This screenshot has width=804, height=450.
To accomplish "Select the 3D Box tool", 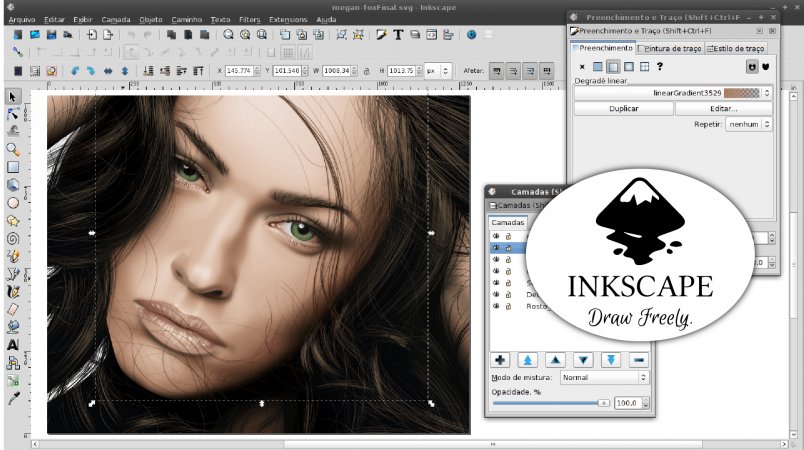I will [x=13, y=185].
